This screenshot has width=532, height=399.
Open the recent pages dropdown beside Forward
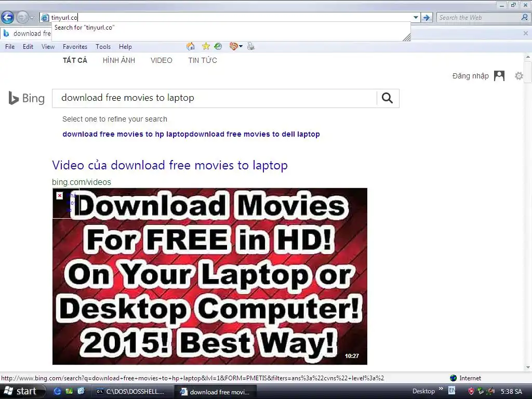32,18
